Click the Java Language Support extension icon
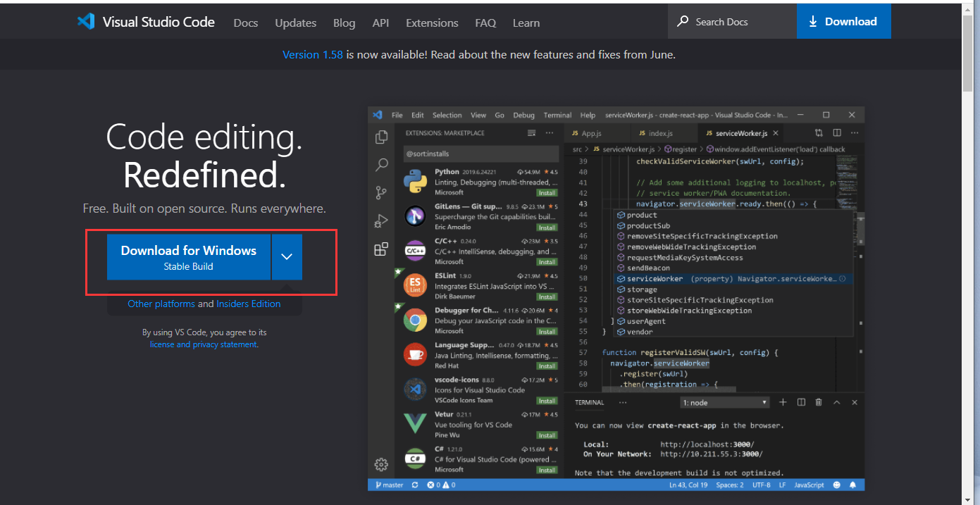The width and height of the screenshot is (980, 505). click(415, 354)
